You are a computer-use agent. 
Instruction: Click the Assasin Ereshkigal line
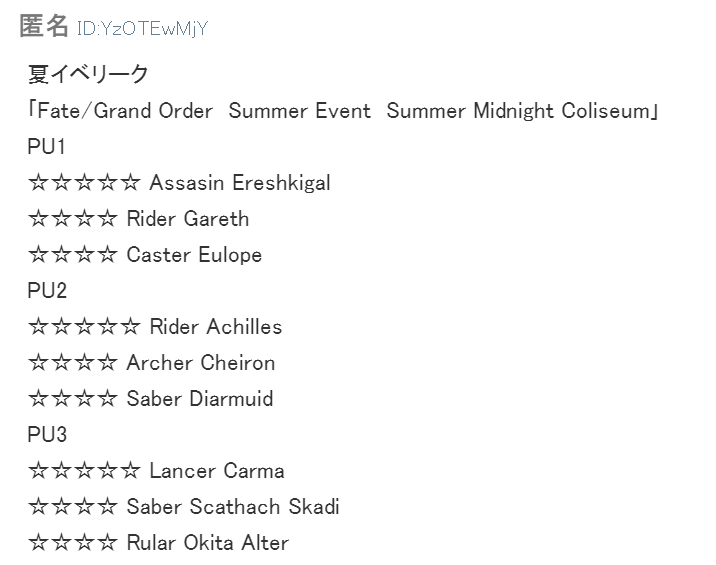(179, 183)
